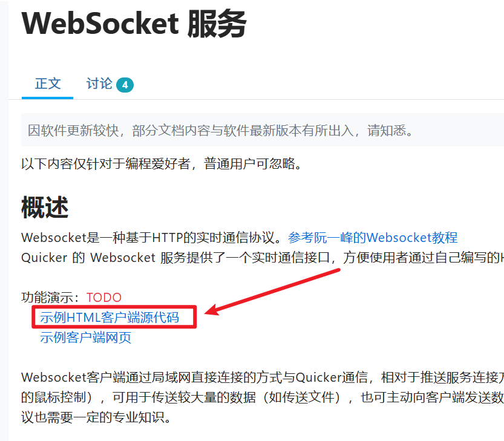Click the red arrow annotation
The width and height of the screenshot is (504, 441).
pos(272,292)
